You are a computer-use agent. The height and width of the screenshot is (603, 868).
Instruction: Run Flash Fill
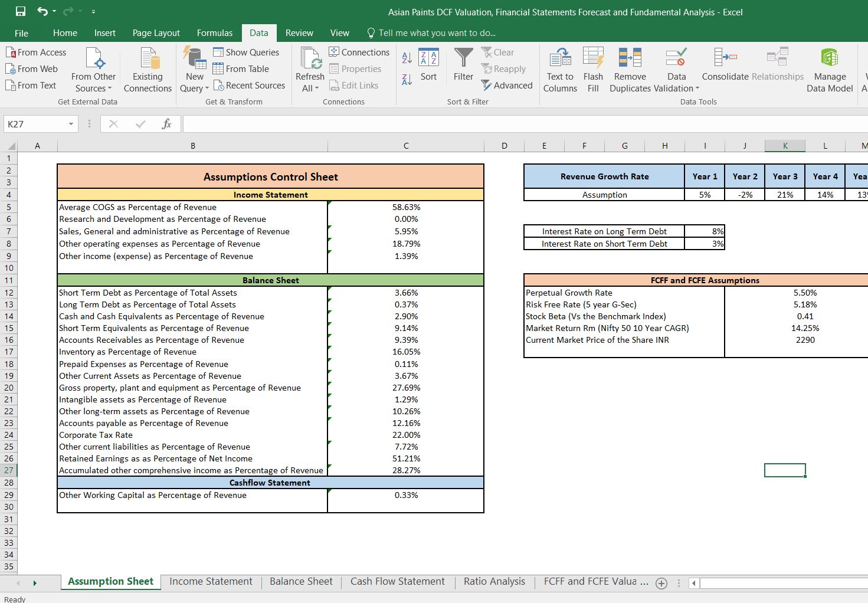[593, 70]
